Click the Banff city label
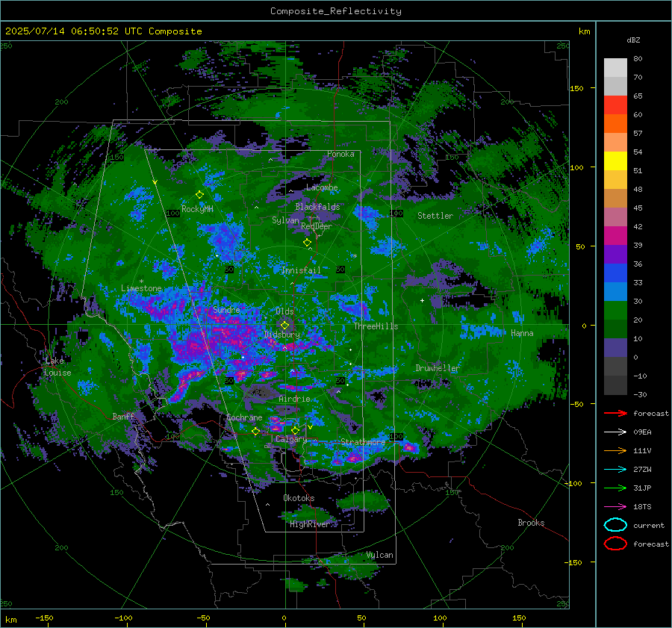 [x=123, y=416]
